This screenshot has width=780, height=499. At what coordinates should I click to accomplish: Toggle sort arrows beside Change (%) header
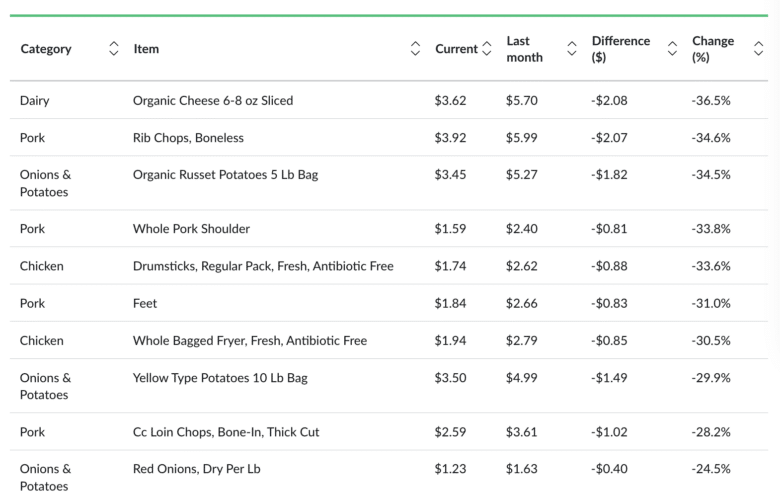758,49
